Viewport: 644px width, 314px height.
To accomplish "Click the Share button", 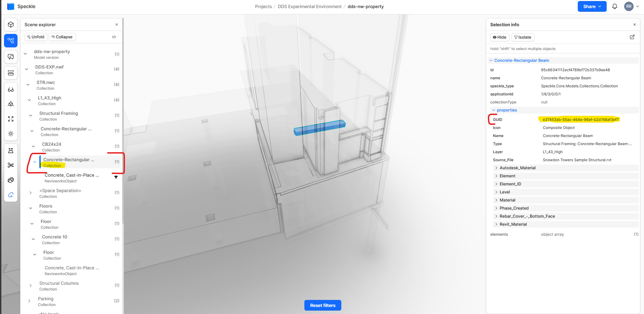I will [x=592, y=6].
